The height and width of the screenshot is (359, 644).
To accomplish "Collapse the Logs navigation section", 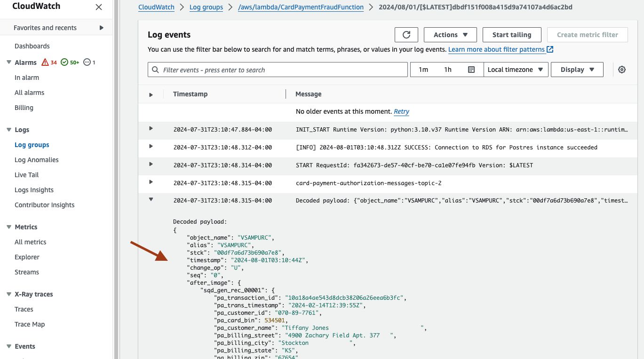I will click(x=9, y=129).
